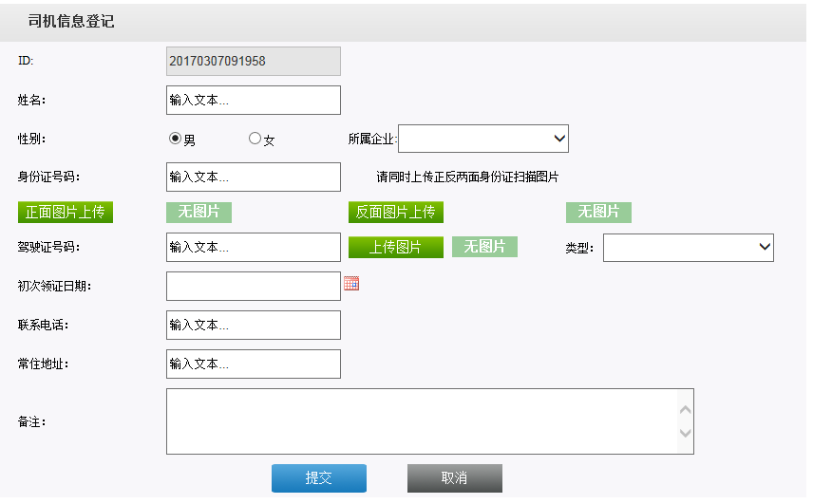Click the 反面图片上传 button
813x504 pixels.
point(396,213)
